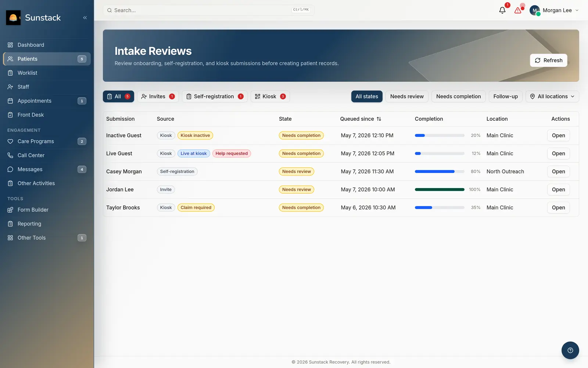
Task: Click the Form Builder icon
Action: [x=10, y=210]
